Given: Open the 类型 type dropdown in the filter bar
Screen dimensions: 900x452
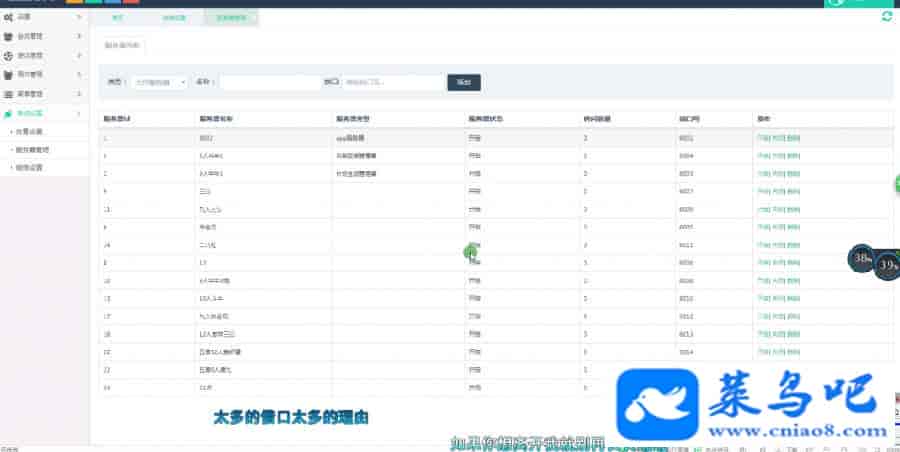Looking at the screenshot, I should point(159,82).
